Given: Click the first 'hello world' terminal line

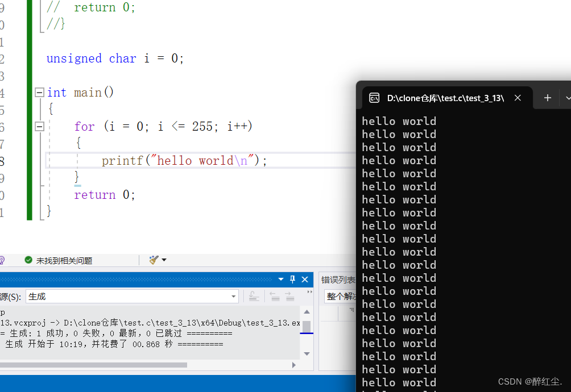Looking at the screenshot, I should click(399, 121).
